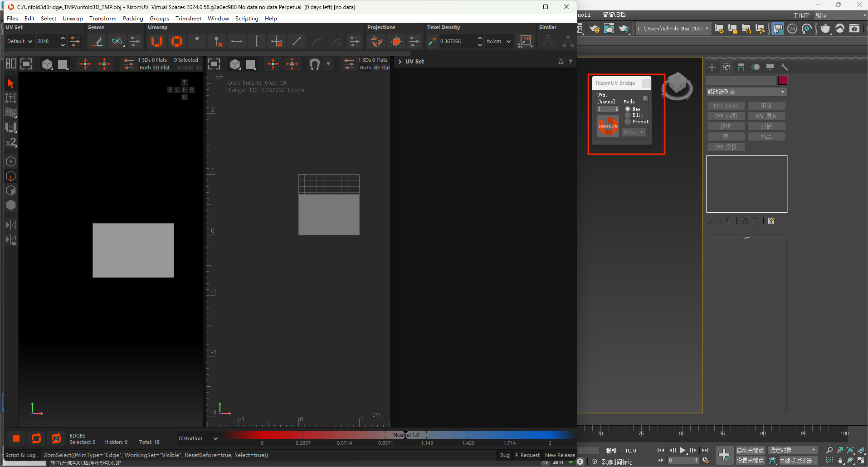Select the Edit mode radio in RizomUV Bridge
Viewport: 868px width, 467px height.
tap(628, 115)
